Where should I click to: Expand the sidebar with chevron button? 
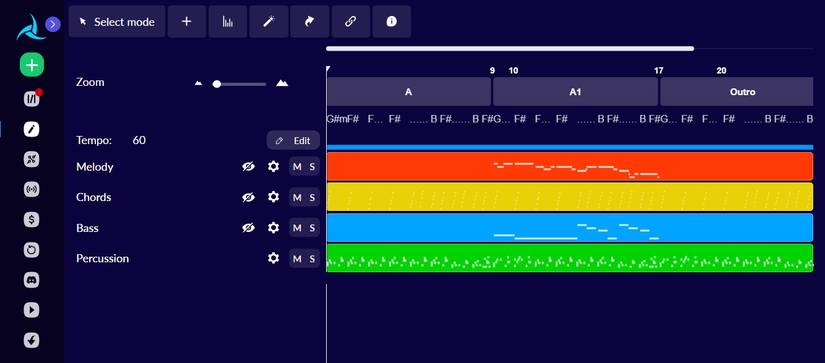(x=53, y=24)
